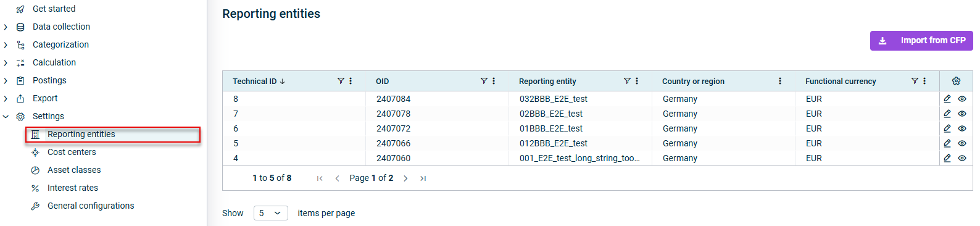View details of 02BBB_E2E_test via eye icon

click(962, 114)
